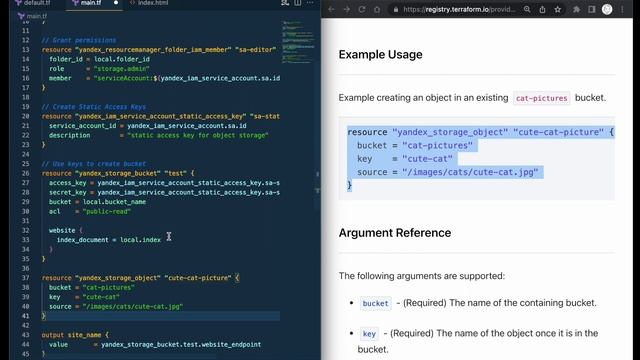Click the share page icon
This screenshot has width=640, height=360.
(x=542, y=9)
